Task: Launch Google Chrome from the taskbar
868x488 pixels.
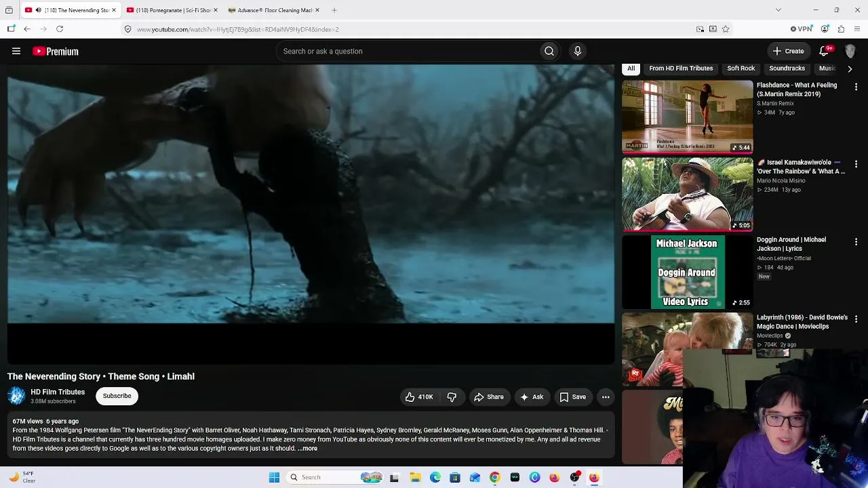Action: [x=495, y=477]
